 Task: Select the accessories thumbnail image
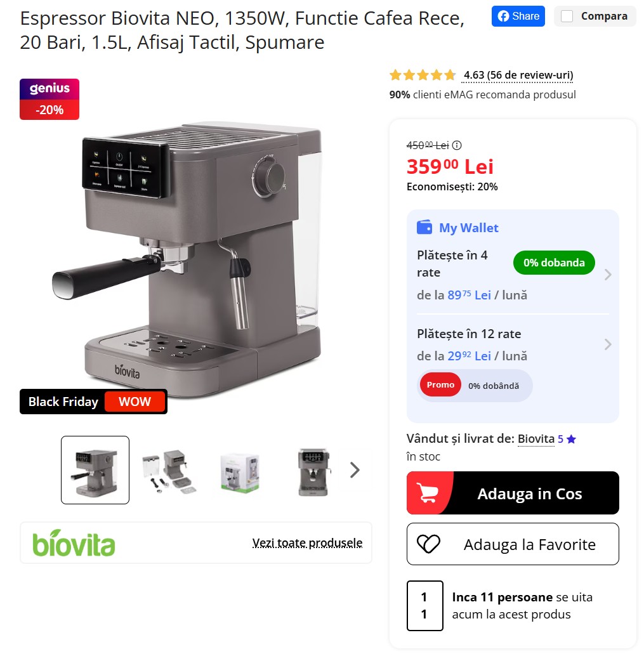169,471
